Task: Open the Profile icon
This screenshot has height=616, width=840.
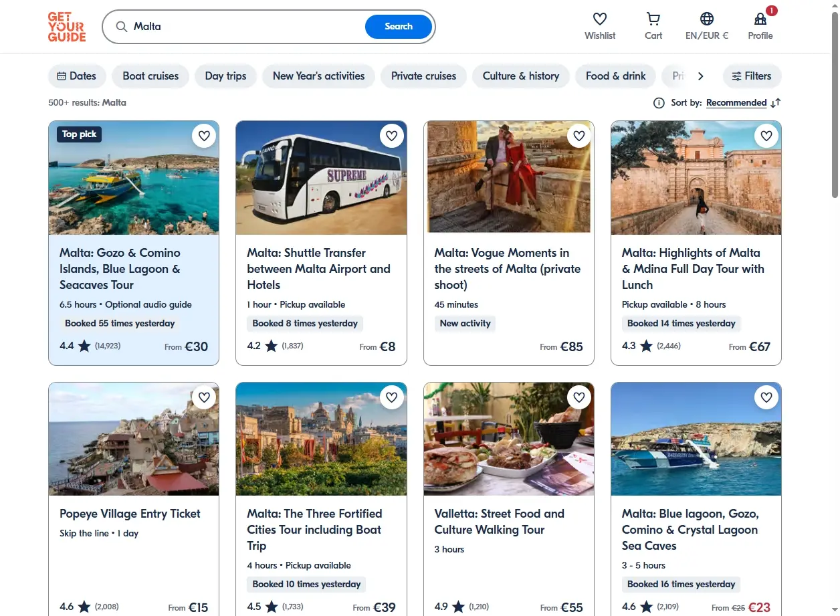Action: coord(760,19)
